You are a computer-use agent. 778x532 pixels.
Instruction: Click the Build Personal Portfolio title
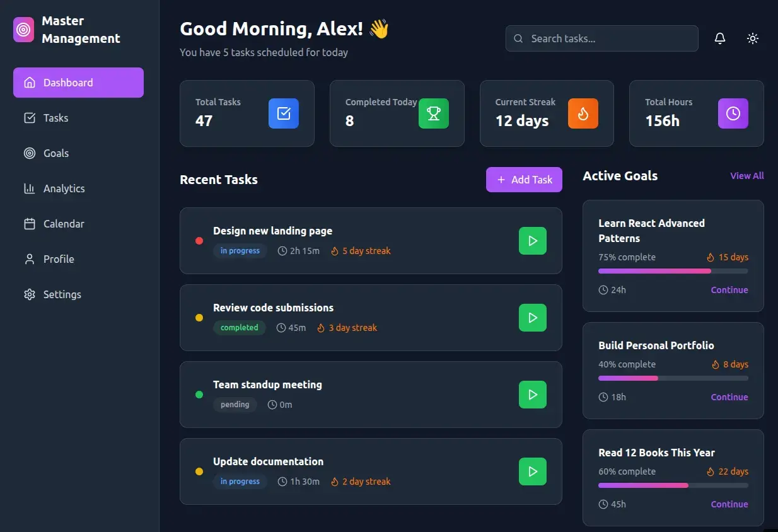point(656,345)
